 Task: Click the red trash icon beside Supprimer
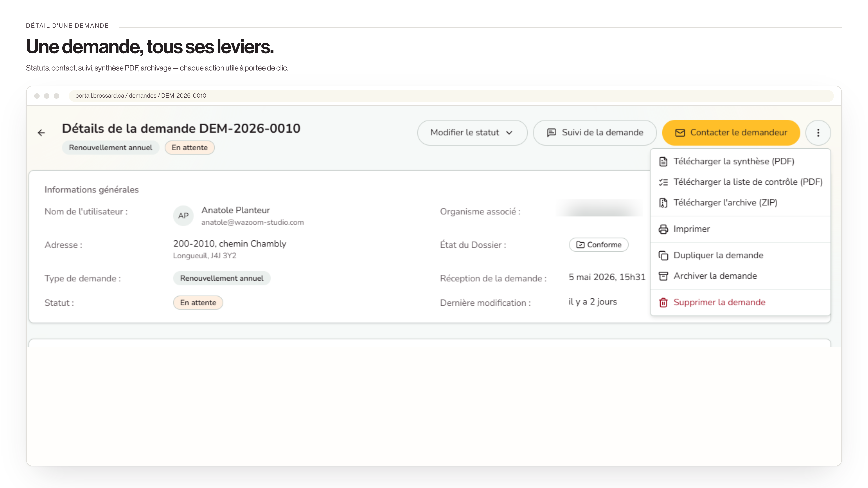[663, 302]
